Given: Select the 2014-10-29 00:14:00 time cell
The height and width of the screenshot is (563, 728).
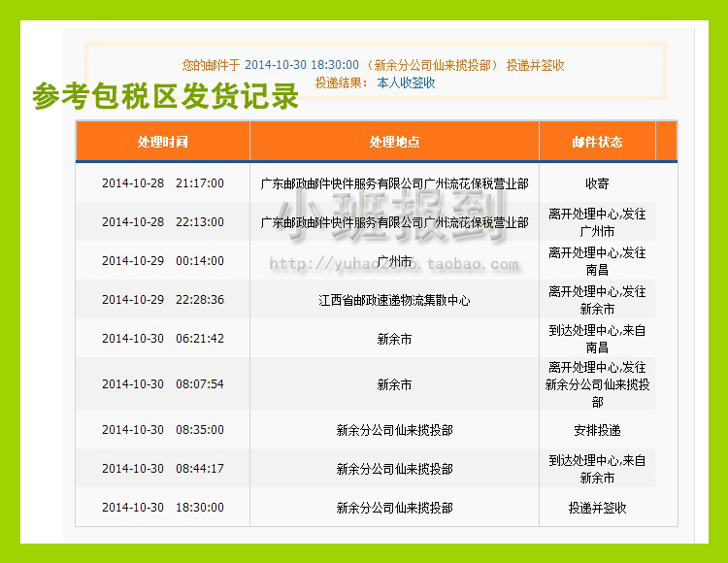Looking at the screenshot, I should click(162, 261).
